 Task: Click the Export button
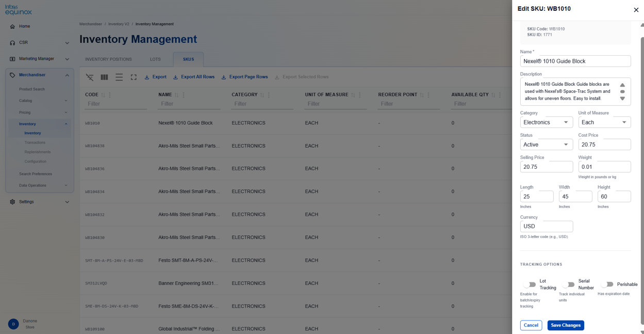coord(155,77)
